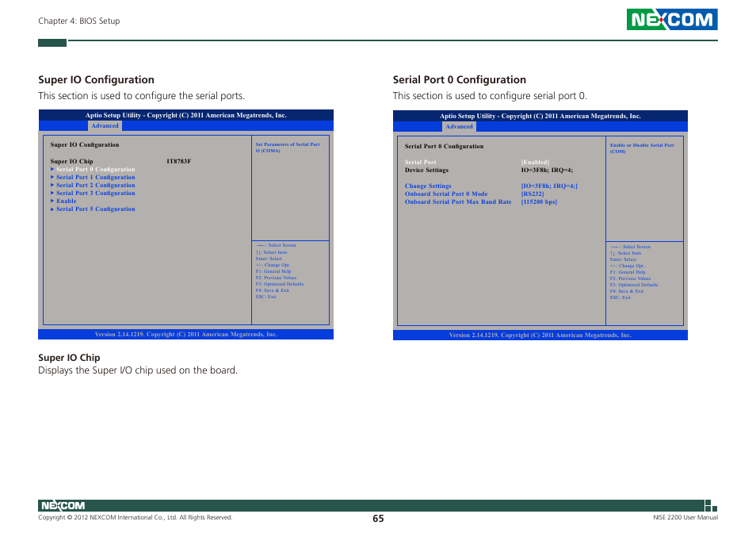This screenshot has width=756, height=533.
Task: Click F4: Save & Exit in Super IO screen
Action: (273, 290)
